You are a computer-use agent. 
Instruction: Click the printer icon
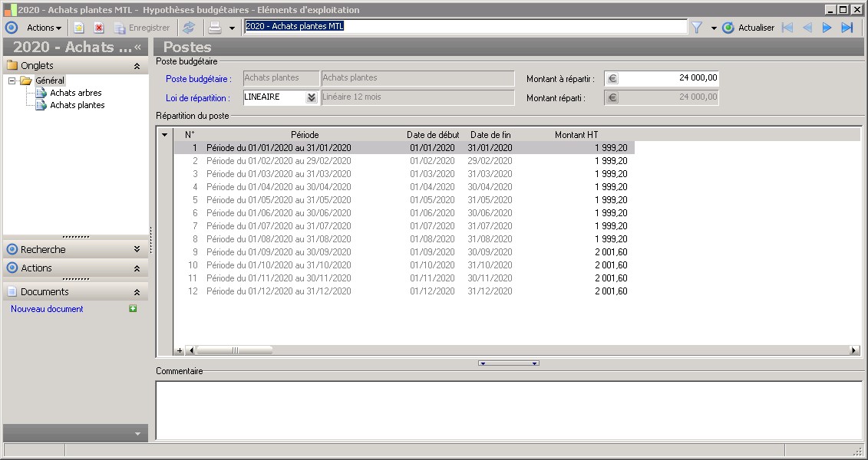coord(216,28)
